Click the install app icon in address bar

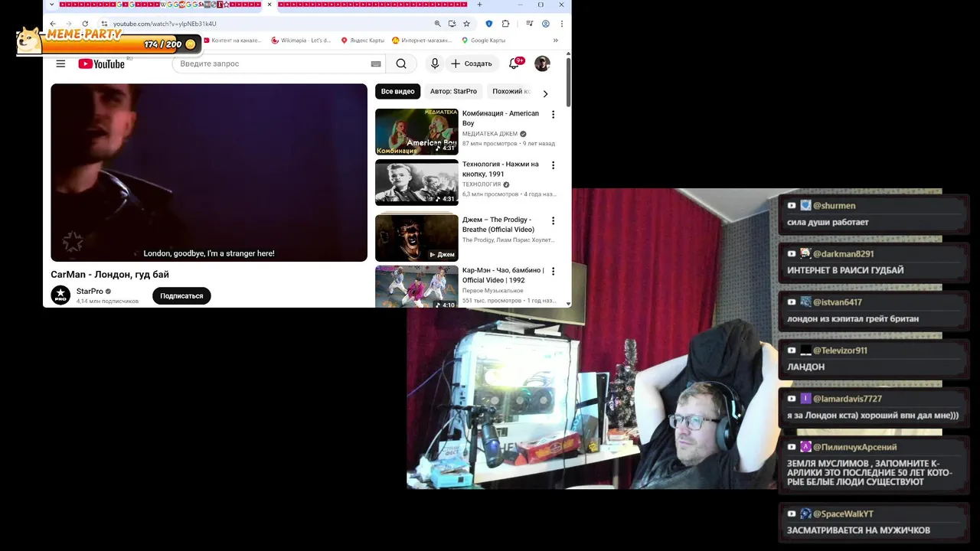coord(452,24)
